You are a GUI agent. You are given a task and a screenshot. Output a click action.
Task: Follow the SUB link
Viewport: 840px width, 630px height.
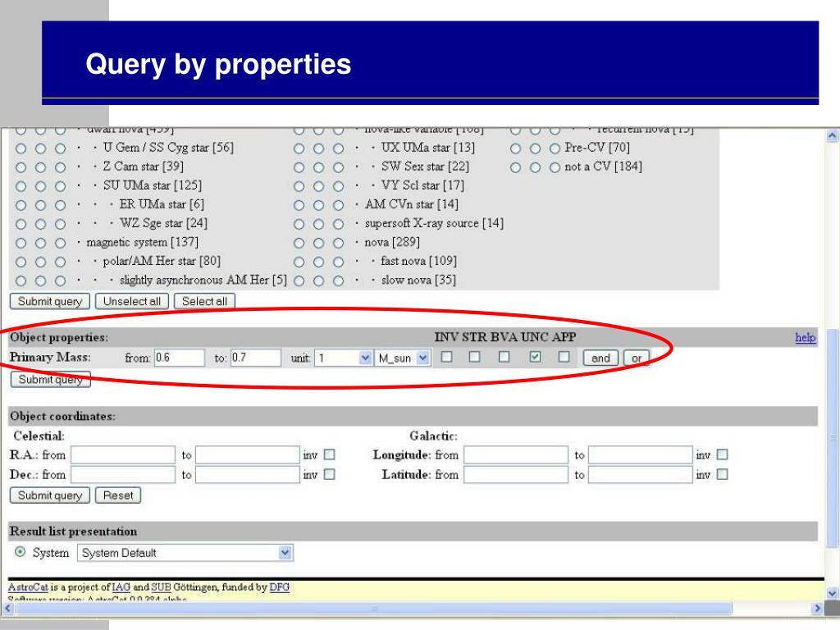[x=161, y=587]
